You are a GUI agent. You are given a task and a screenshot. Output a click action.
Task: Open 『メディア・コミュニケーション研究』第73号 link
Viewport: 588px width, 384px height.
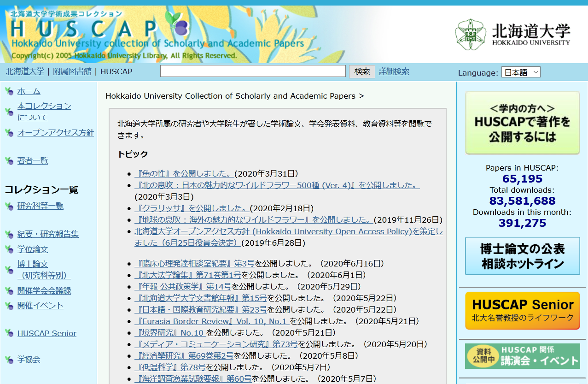[216, 344]
